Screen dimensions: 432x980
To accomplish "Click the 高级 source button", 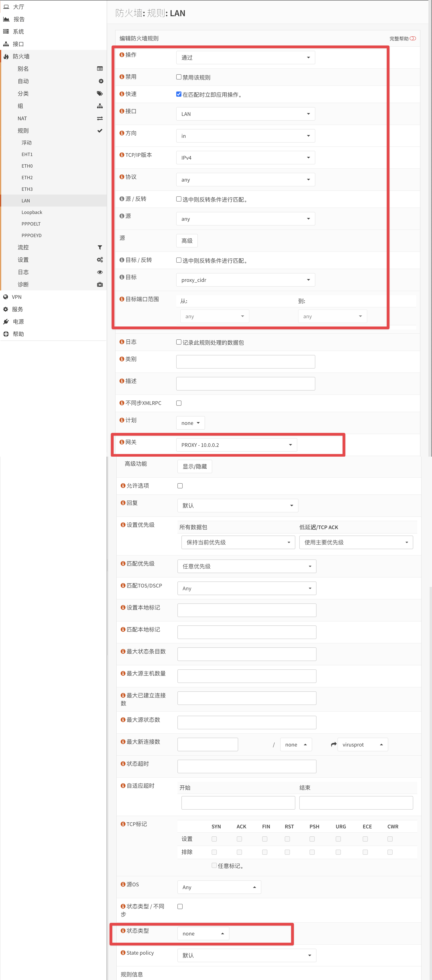I will click(x=187, y=241).
